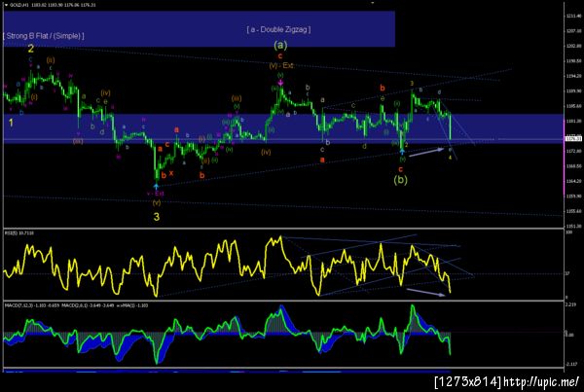
Task: Click the 'MACD(7,12,3)' indicator label
Action: [18, 305]
